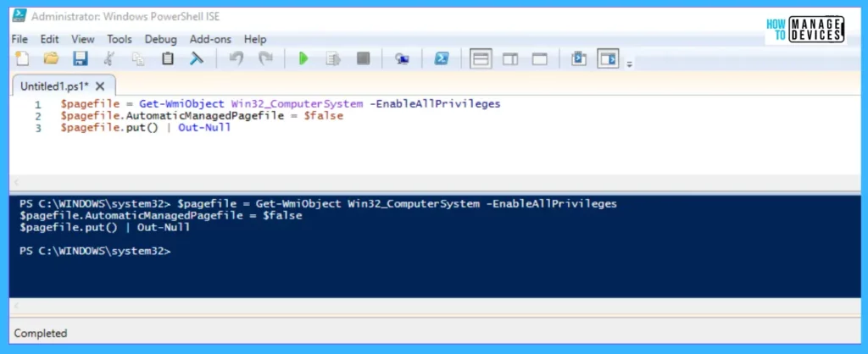Open the Help menu
868x354 pixels.
click(x=255, y=39)
